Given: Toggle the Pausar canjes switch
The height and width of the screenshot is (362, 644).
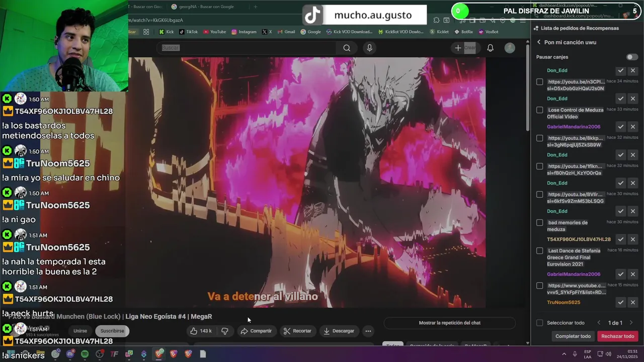Looking at the screenshot, I should (631, 57).
